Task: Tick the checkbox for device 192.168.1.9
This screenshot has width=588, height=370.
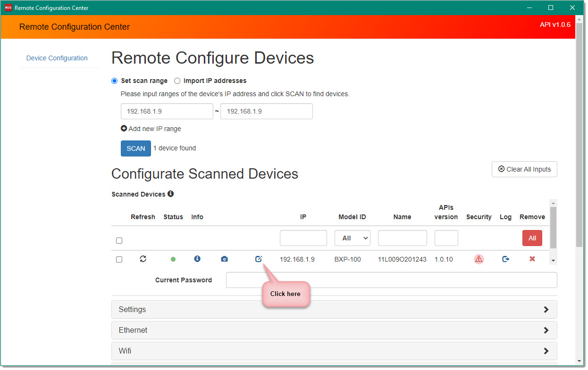Action: point(119,260)
